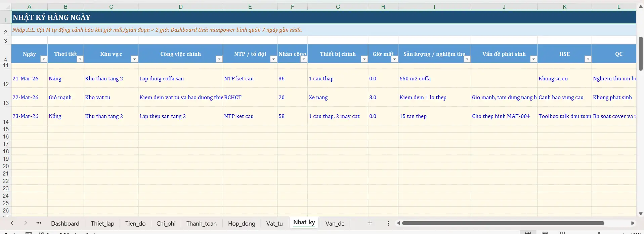Viewport: 644px width, 234px height.
Task: Select the row 13 header
Action: coord(6,103)
